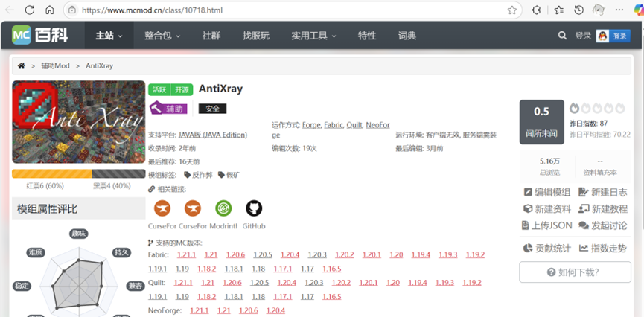Open browser profile avatar

(599, 10)
